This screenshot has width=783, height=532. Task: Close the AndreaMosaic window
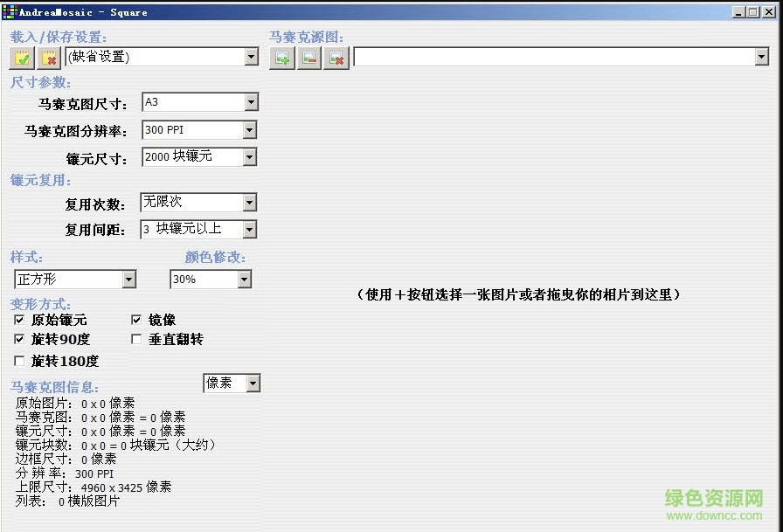point(769,12)
